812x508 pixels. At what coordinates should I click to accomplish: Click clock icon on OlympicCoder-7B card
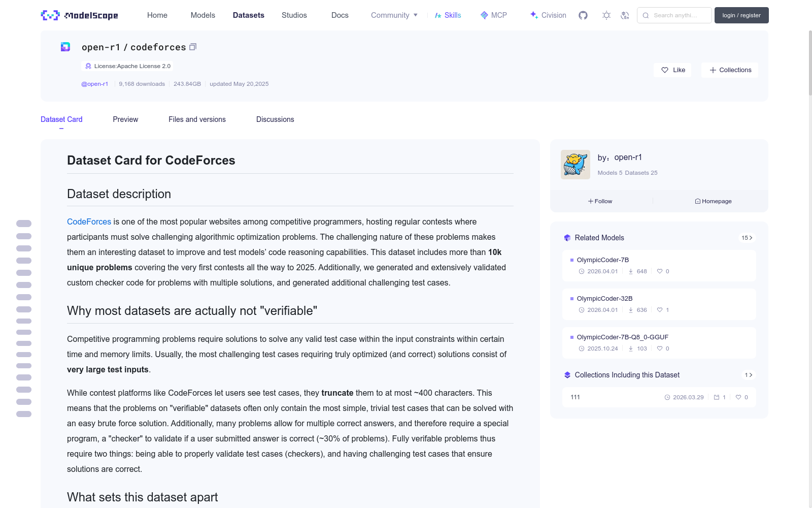(582, 271)
